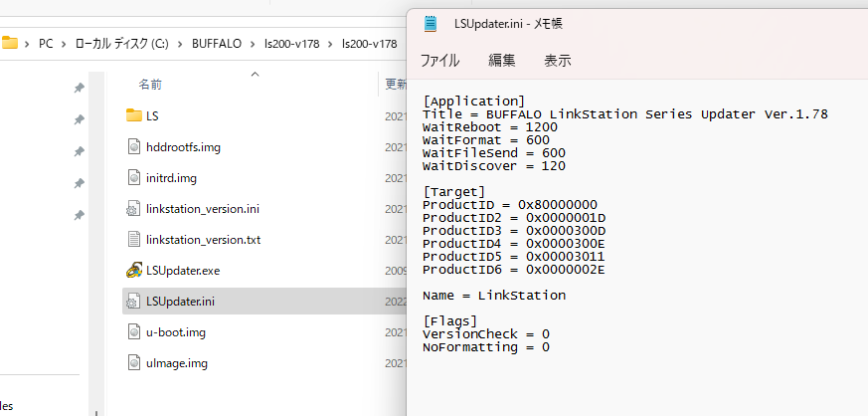Navigate to BUFFALO folder breadcrumb
868x416 pixels.
coord(217,43)
